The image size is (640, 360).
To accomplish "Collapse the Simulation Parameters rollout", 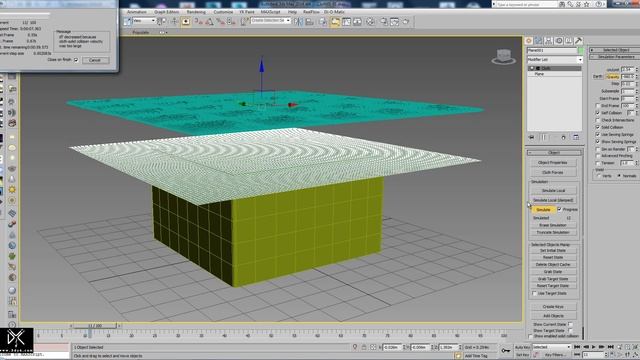I will pos(616,57).
